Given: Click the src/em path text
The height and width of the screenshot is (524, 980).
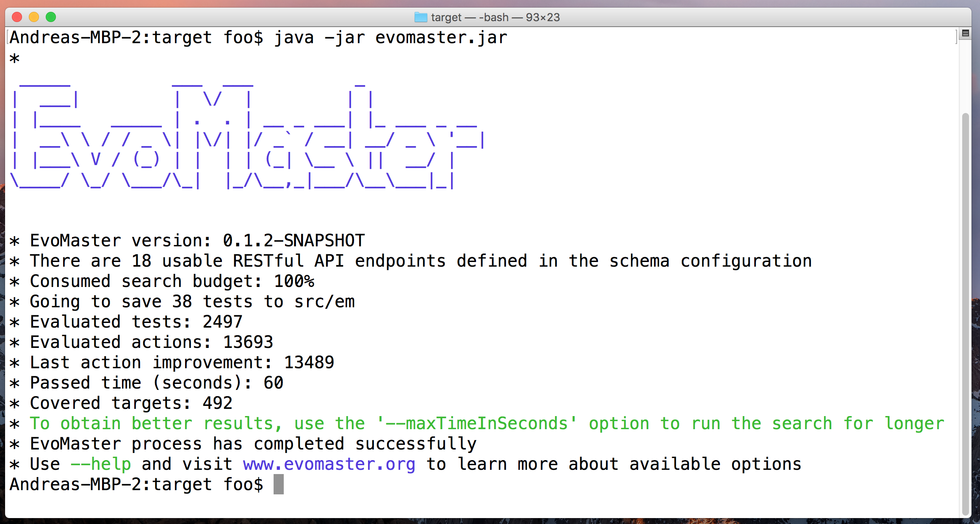Looking at the screenshot, I should (x=324, y=302).
